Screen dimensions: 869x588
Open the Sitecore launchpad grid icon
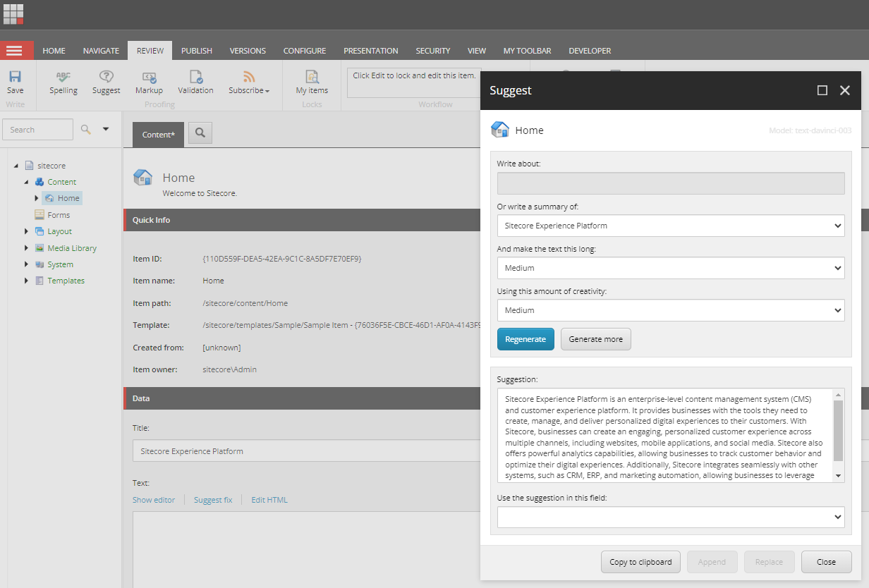(x=13, y=14)
